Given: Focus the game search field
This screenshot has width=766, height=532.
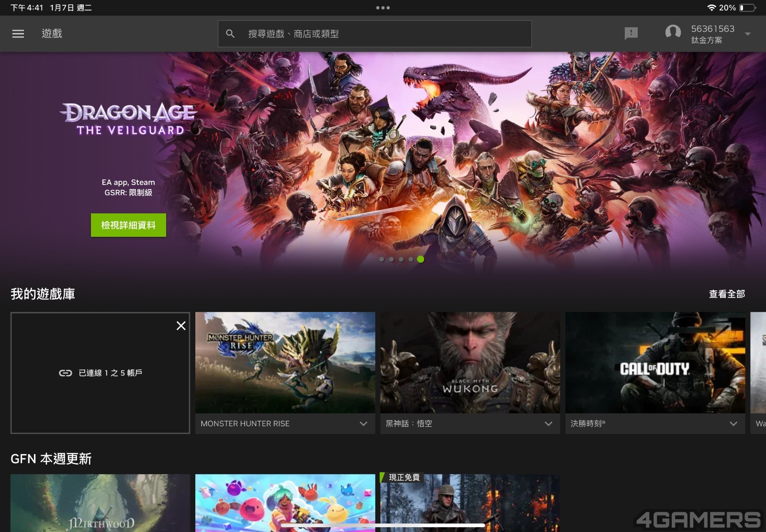Looking at the screenshot, I should [x=374, y=33].
